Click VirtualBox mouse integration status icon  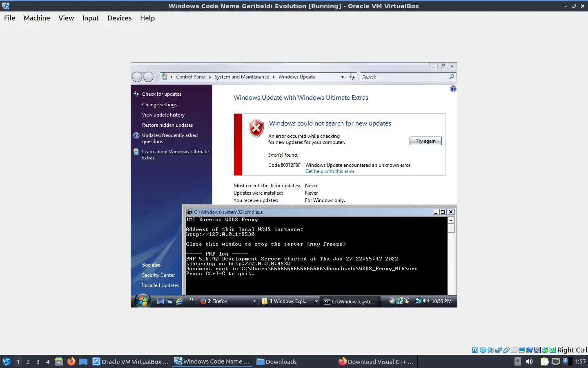[545, 350]
